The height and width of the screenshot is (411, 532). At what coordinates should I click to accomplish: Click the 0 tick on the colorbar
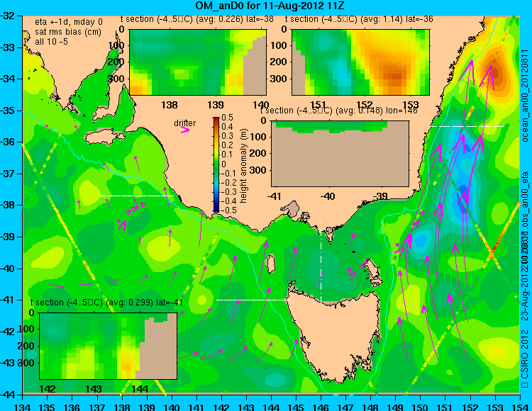point(223,164)
